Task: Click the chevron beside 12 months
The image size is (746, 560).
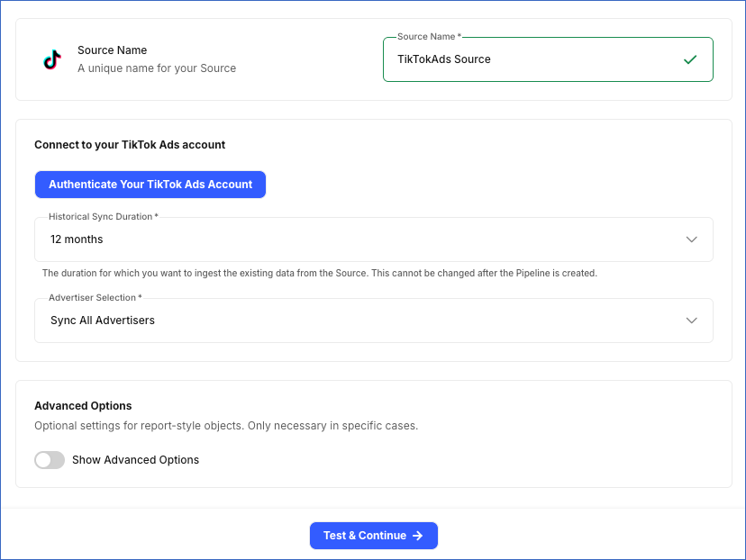Action: click(x=691, y=239)
